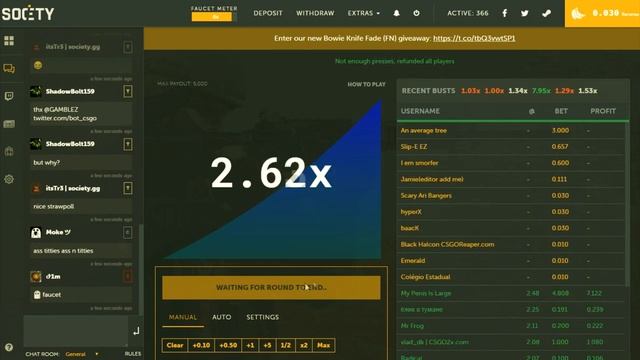Select player row 'hyperX'
640x360 pixels.
tap(511, 212)
